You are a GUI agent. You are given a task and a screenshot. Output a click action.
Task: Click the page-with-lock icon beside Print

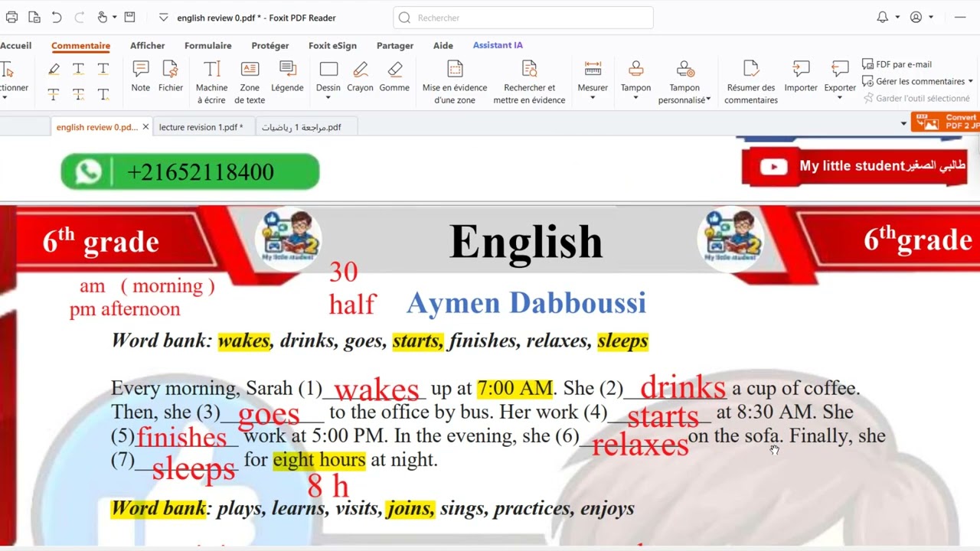click(x=34, y=17)
